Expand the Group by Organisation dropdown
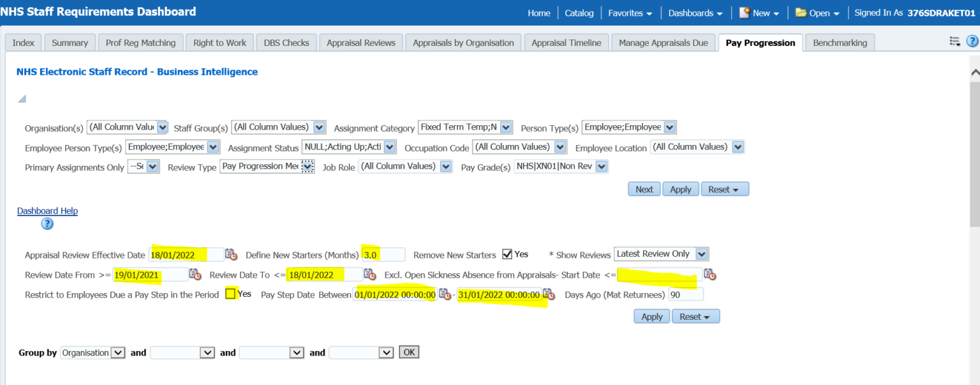This screenshot has width=980, height=385. (x=118, y=352)
